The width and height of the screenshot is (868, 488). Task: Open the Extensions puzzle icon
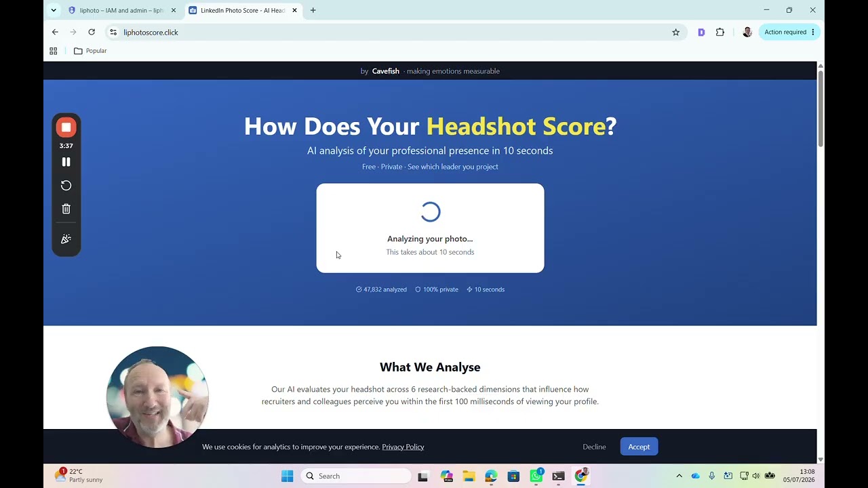pos(720,32)
